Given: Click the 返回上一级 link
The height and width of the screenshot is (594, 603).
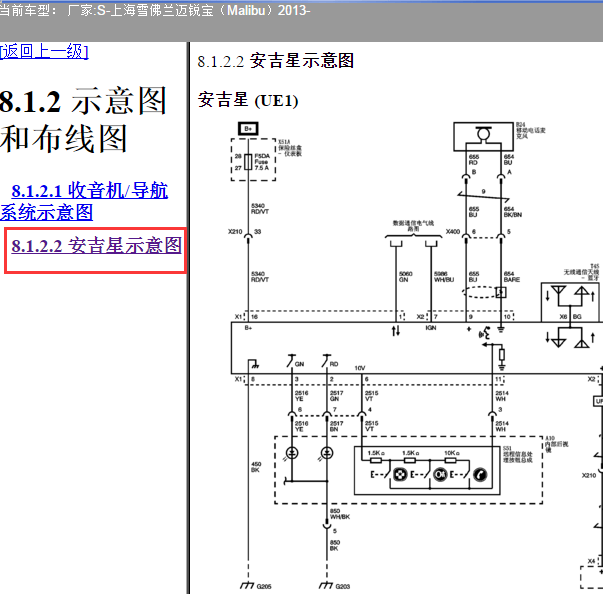Looking at the screenshot, I should point(44,52).
